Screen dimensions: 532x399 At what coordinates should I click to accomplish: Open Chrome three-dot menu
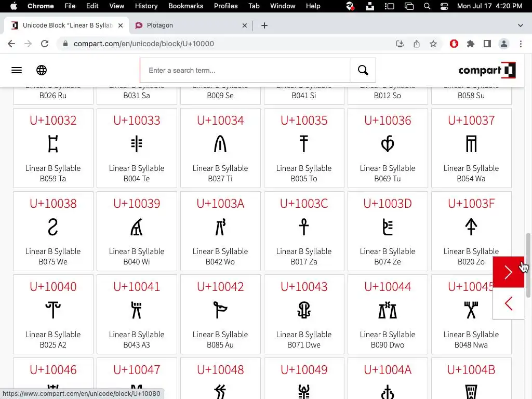[521, 44]
